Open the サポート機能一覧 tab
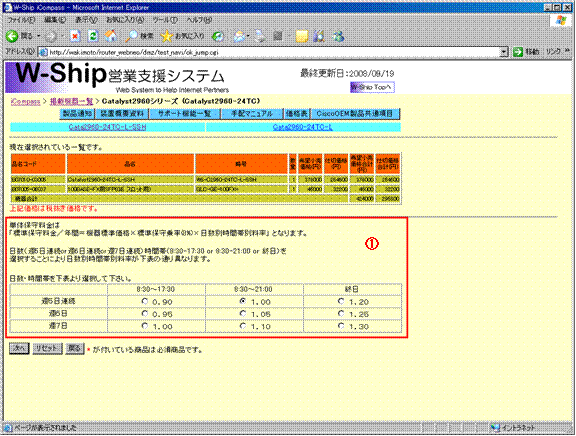This screenshot has width=576, height=436. 184,114
